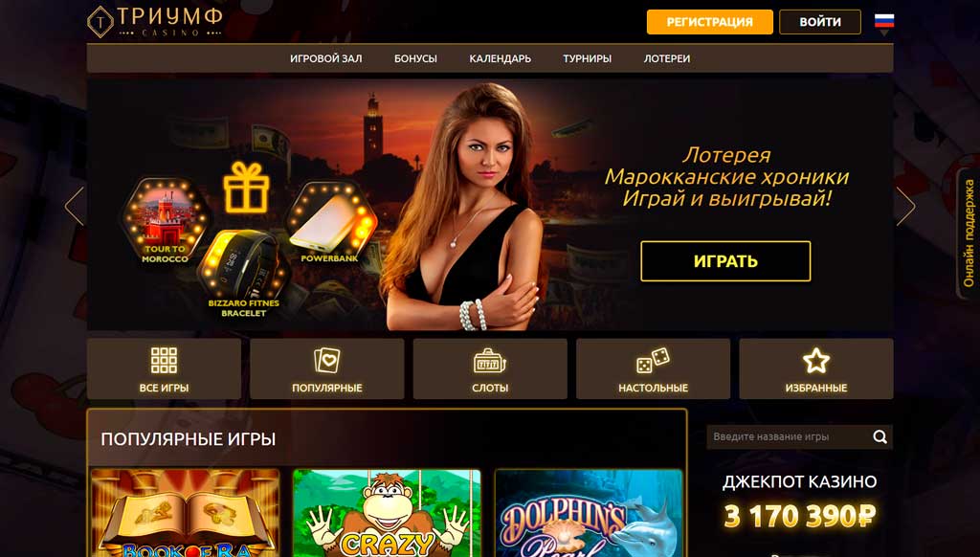Open the Бонусы menu item

pos(415,58)
